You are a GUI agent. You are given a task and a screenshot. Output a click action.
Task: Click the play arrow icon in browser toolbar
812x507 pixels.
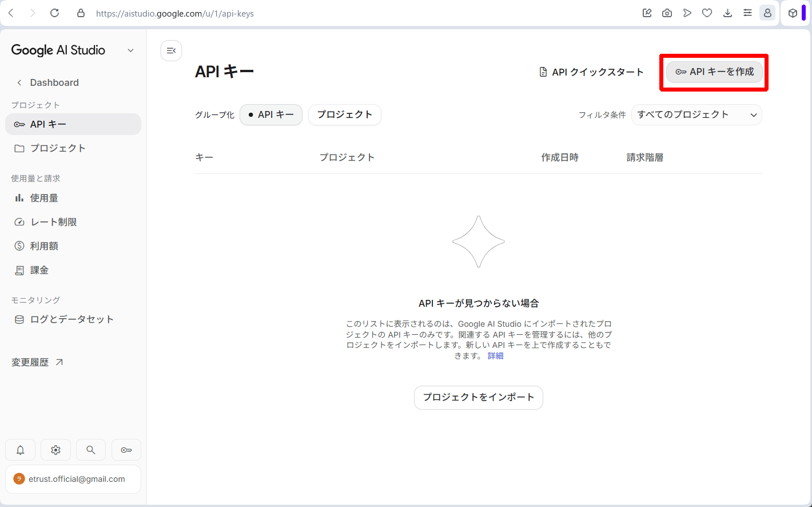687,13
